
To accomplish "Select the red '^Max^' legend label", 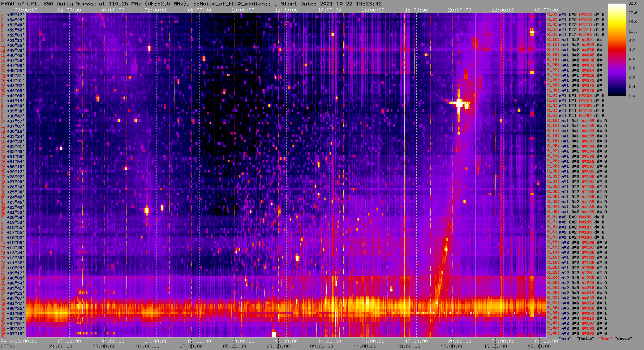I will [606, 339].
